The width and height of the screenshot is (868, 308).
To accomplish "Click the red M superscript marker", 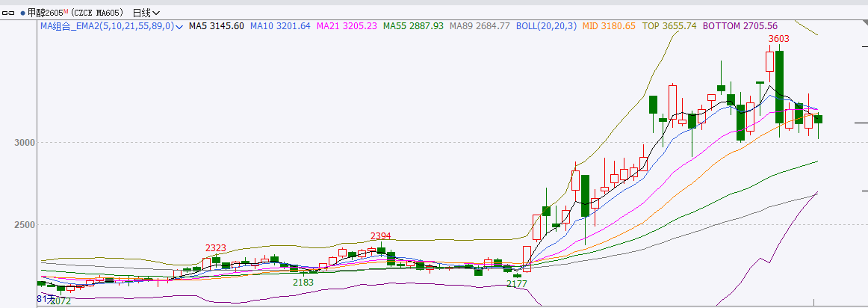I will click(x=66, y=11).
